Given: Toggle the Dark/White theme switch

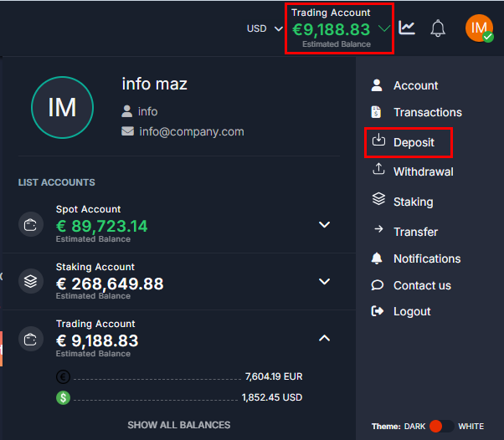Looking at the screenshot, I should point(441,426).
